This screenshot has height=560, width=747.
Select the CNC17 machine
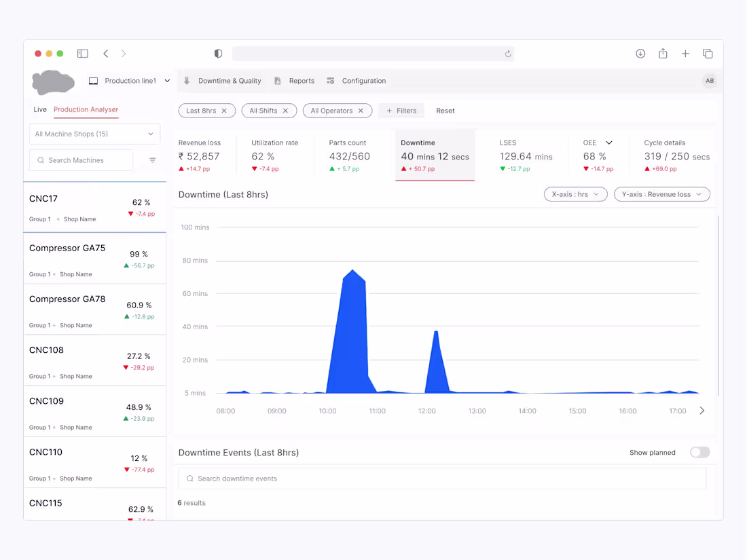point(95,208)
